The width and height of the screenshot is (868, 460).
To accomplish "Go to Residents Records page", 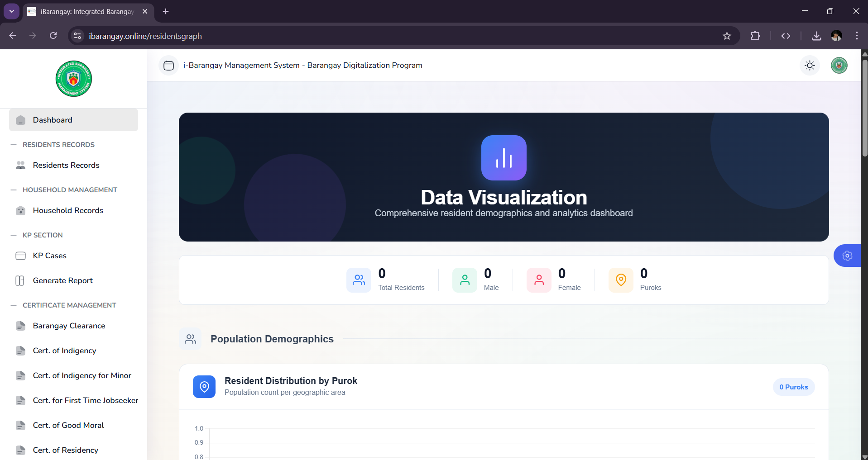I will point(66,165).
